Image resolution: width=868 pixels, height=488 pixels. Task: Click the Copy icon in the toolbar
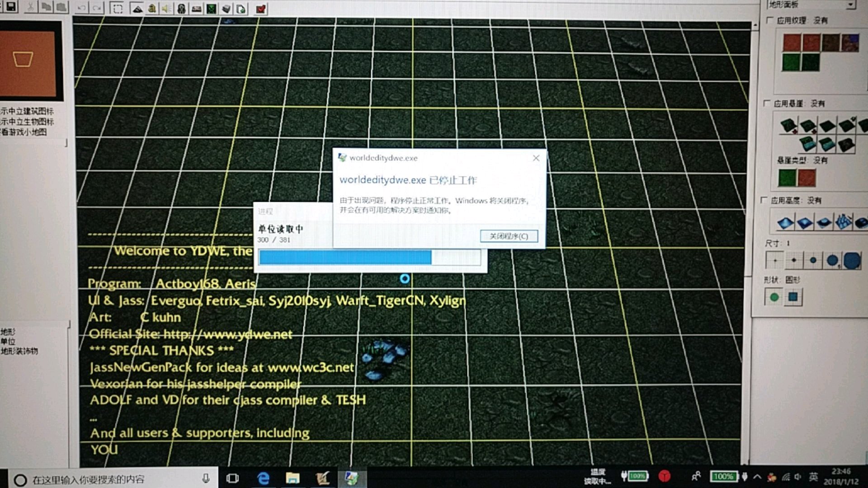pos(46,7)
